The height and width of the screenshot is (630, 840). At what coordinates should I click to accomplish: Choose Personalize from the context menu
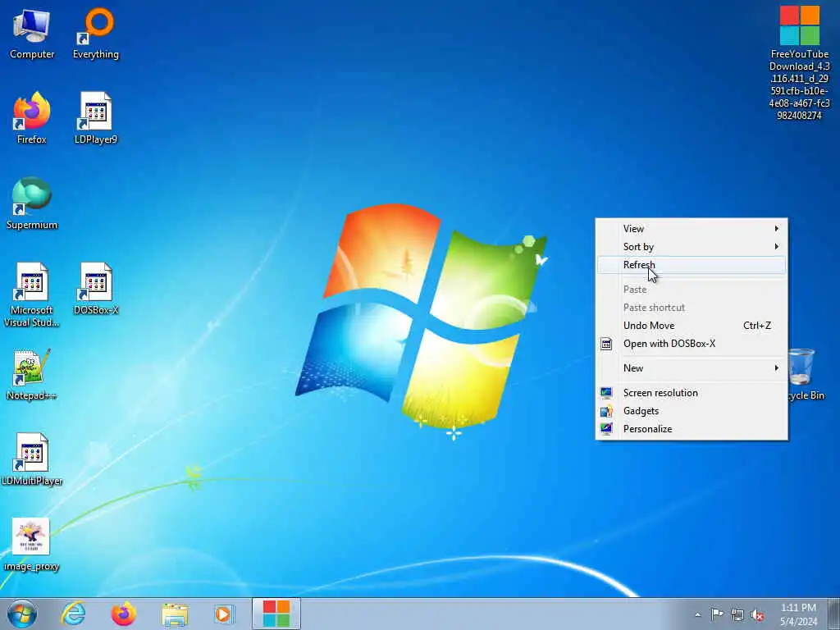[691, 429]
